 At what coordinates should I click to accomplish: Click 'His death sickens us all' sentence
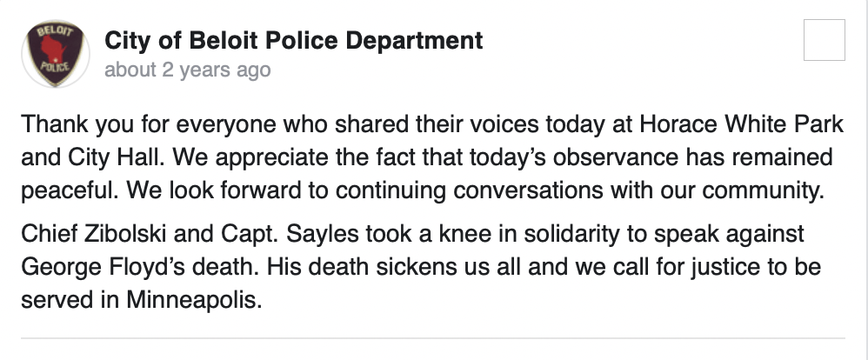(x=394, y=268)
